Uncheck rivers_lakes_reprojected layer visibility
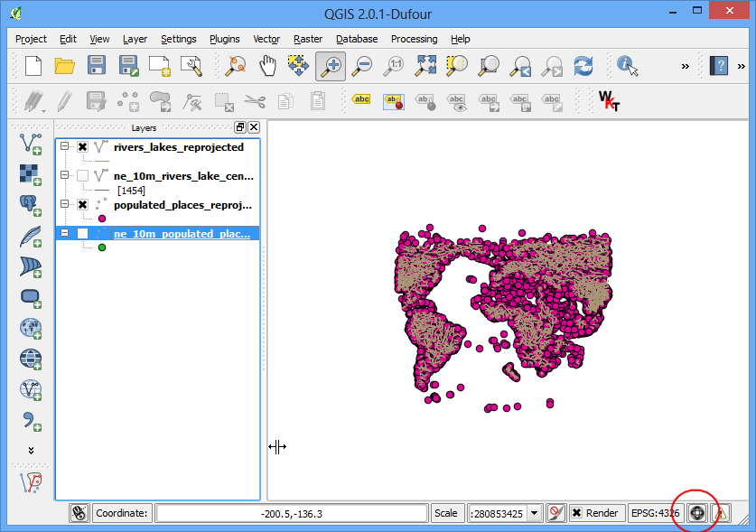Viewport: 756px width, 532px height. 83,146
